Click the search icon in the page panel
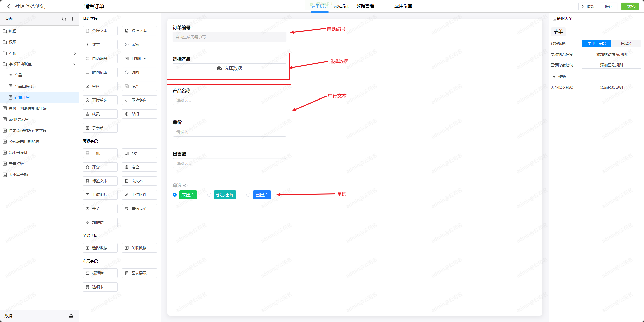Viewport: 644px width, 322px height. coord(64,19)
